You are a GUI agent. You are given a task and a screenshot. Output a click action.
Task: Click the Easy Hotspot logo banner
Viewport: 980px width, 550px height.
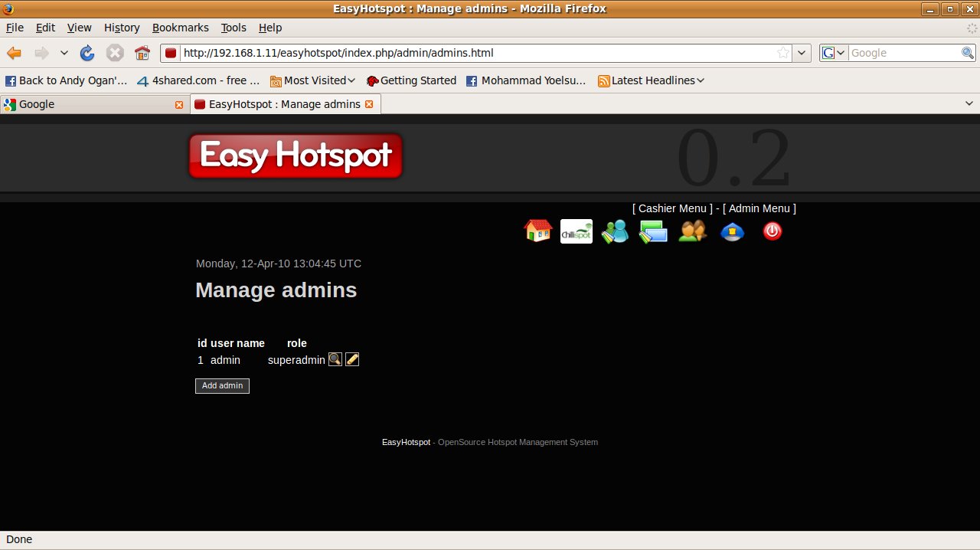point(296,156)
